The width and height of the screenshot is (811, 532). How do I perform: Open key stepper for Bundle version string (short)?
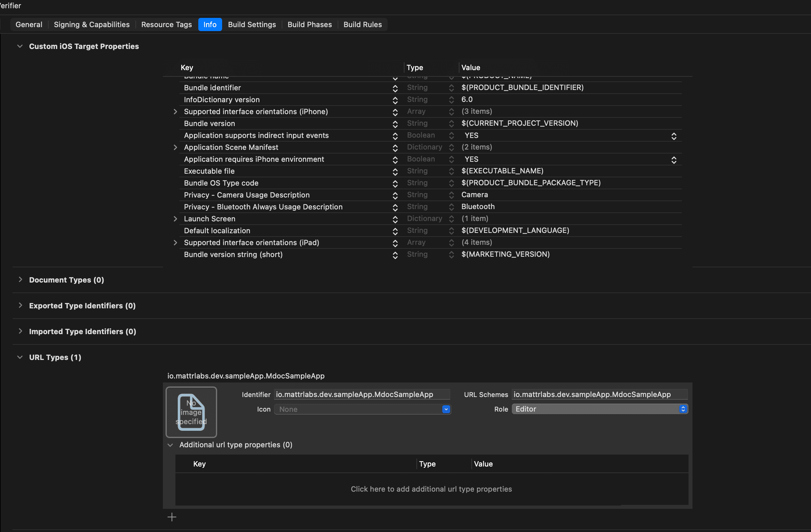coord(395,255)
